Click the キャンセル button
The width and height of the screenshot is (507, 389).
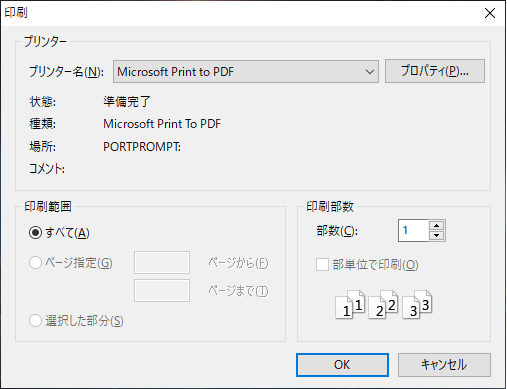coord(444,365)
